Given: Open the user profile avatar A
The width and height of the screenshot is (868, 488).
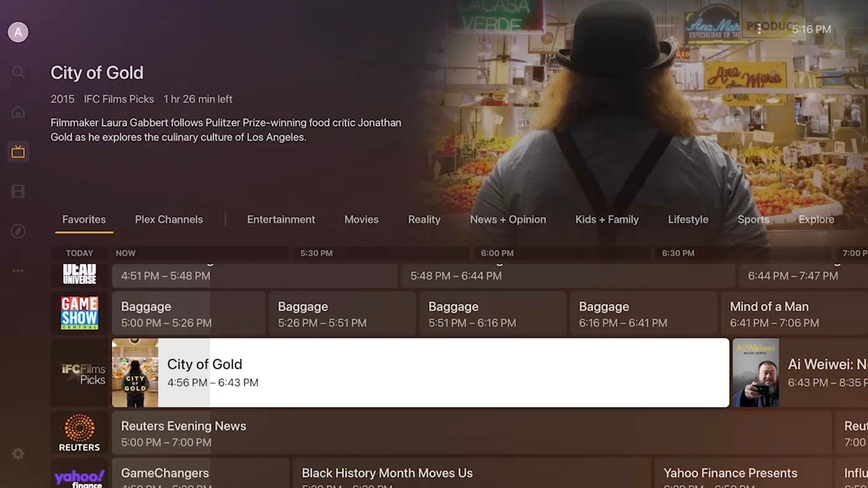Looking at the screenshot, I should point(18,33).
